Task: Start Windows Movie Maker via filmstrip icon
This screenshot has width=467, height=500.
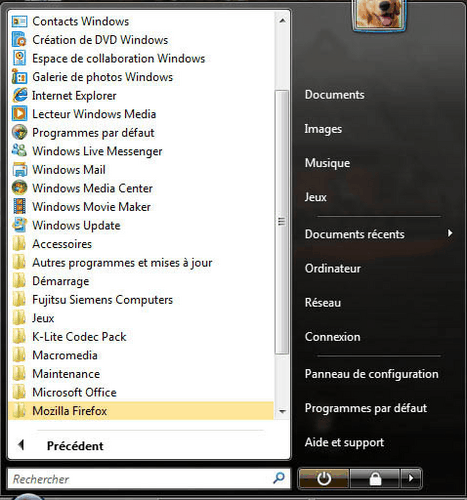Action: click(19, 206)
